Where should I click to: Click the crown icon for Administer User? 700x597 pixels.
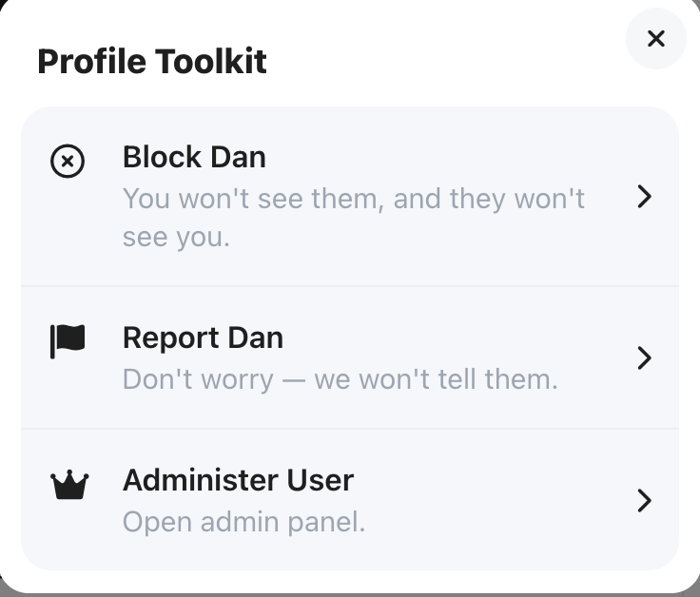pos(69,485)
